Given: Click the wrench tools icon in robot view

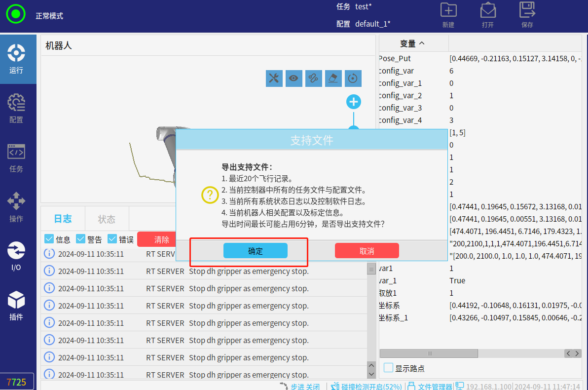Looking at the screenshot, I should tap(274, 78).
